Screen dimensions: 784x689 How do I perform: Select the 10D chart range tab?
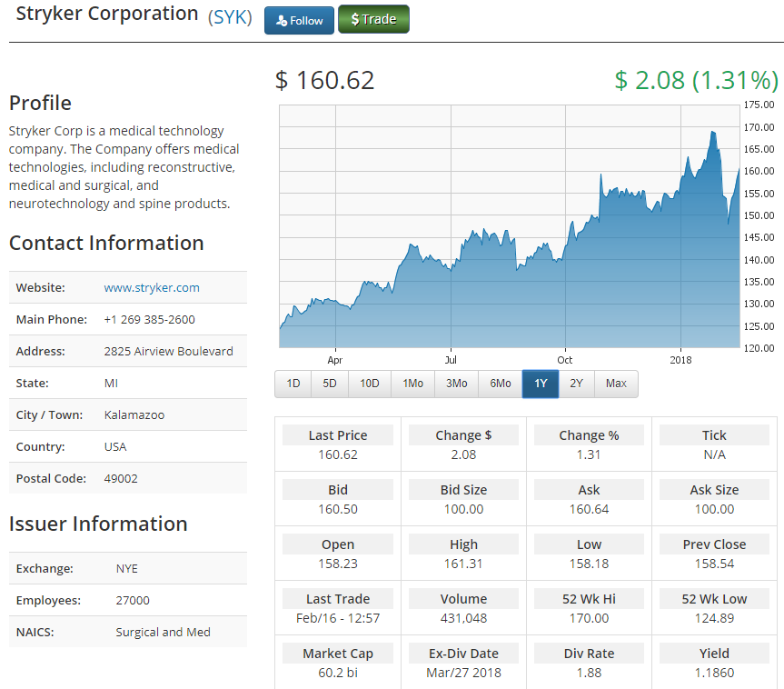coord(370,384)
